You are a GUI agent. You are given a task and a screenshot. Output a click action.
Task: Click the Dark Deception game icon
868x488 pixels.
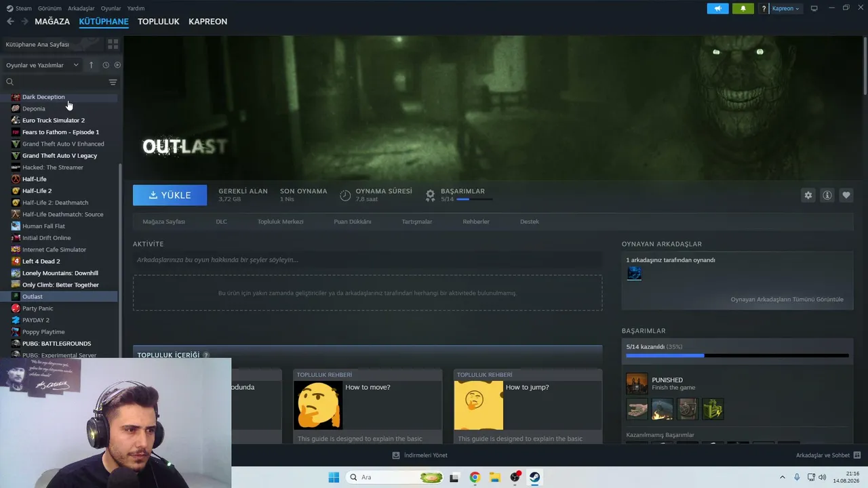(x=16, y=97)
